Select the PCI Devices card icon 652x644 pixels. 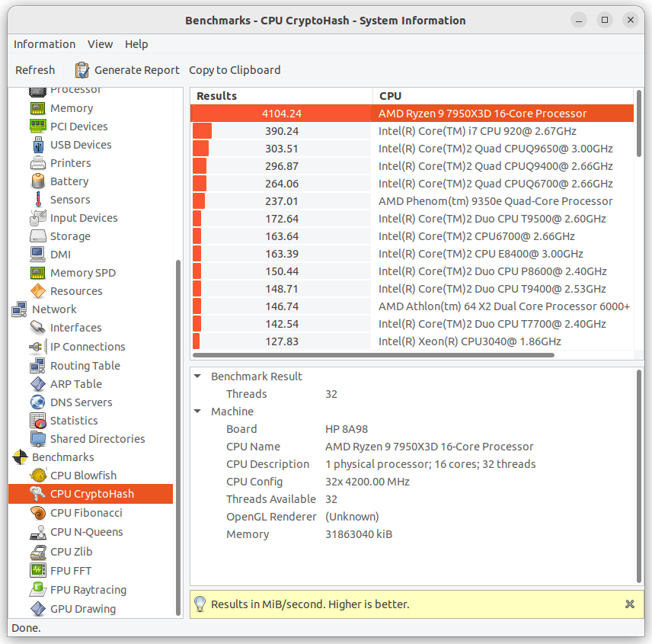click(37, 127)
